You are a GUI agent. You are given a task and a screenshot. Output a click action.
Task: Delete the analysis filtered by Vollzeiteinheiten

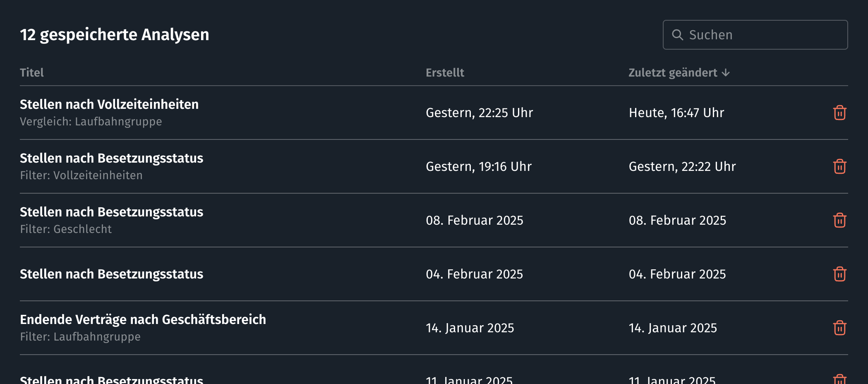tap(839, 166)
